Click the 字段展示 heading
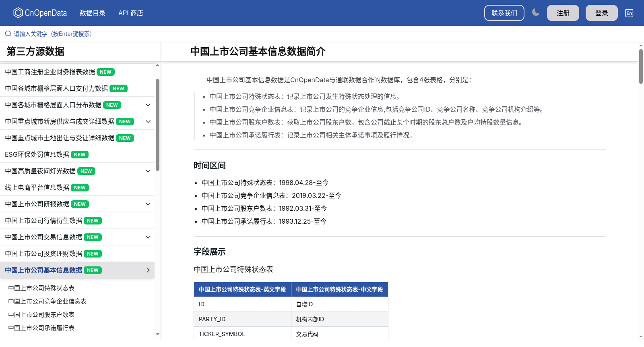The image size is (644, 347). (210, 251)
